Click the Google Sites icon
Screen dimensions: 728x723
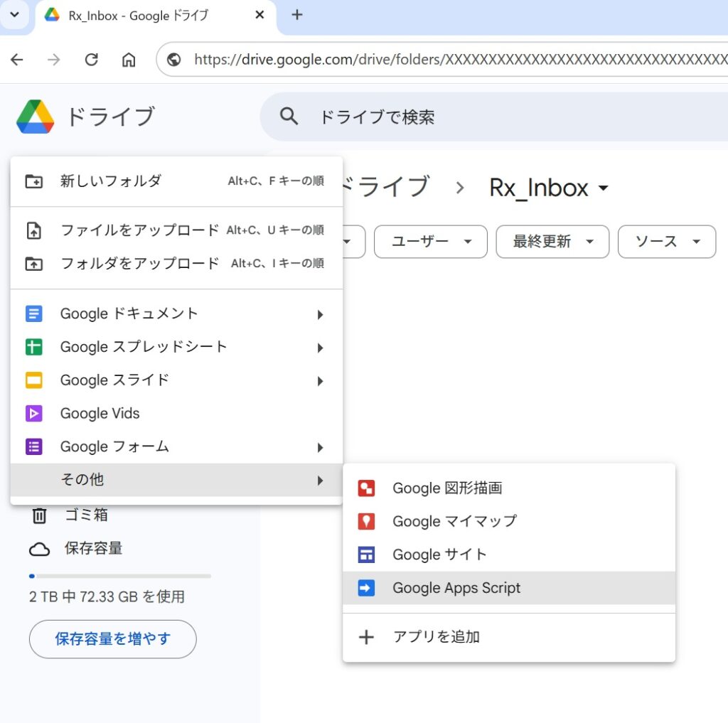point(366,555)
